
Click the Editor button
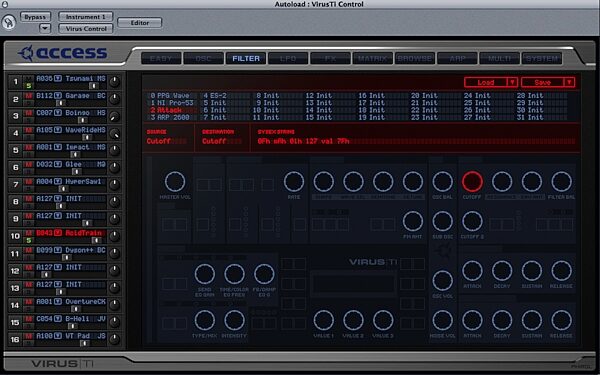pyautogui.click(x=140, y=23)
